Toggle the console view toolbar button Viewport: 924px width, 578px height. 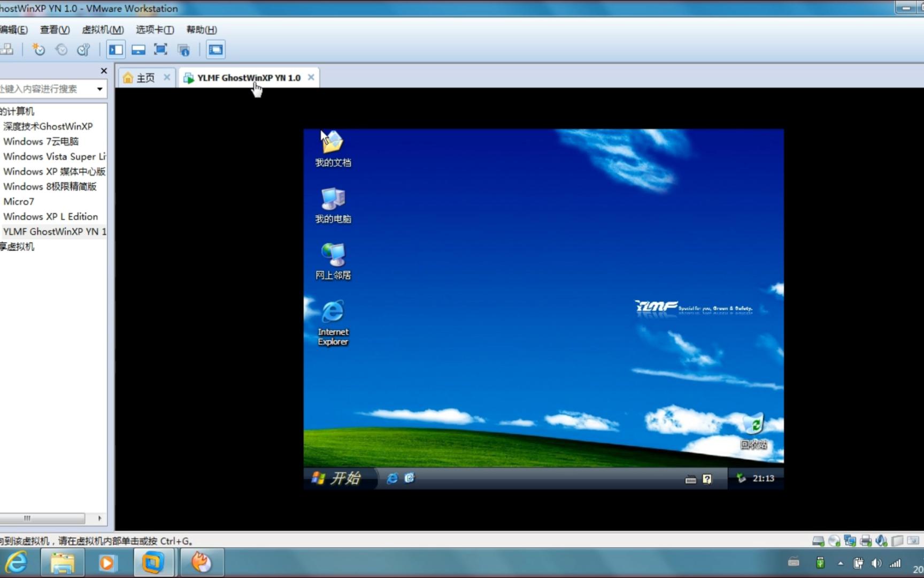click(215, 50)
